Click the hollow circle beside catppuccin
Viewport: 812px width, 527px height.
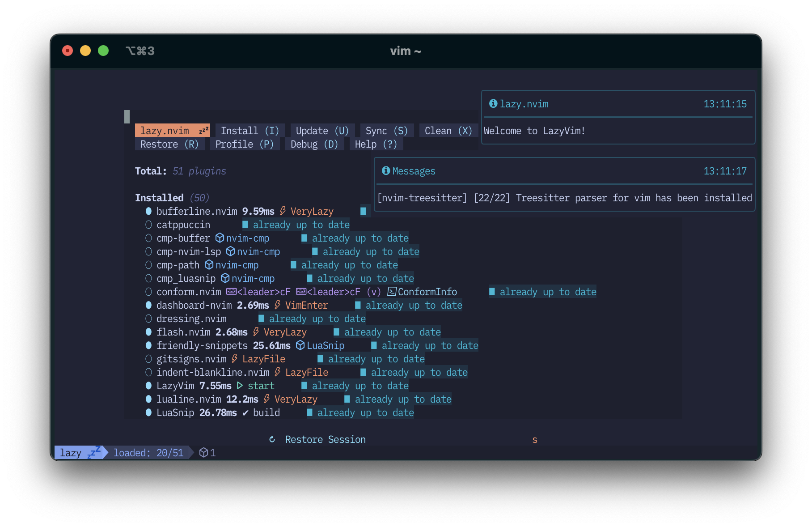pyautogui.click(x=148, y=225)
